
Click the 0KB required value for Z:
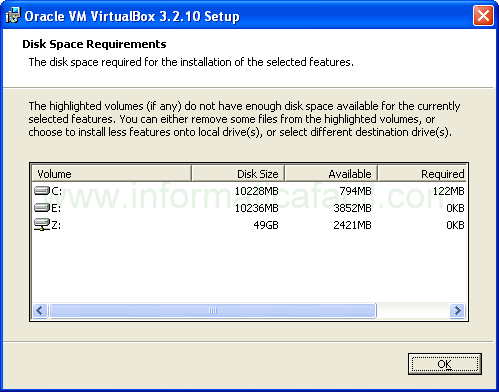pos(455,225)
